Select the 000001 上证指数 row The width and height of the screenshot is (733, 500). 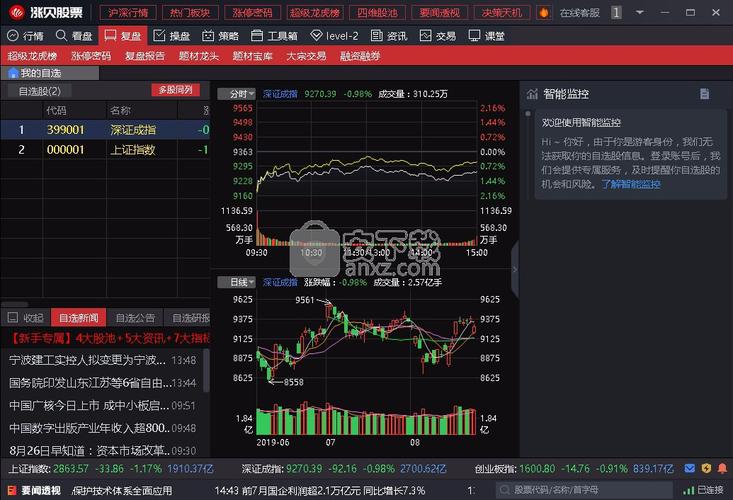coord(105,150)
